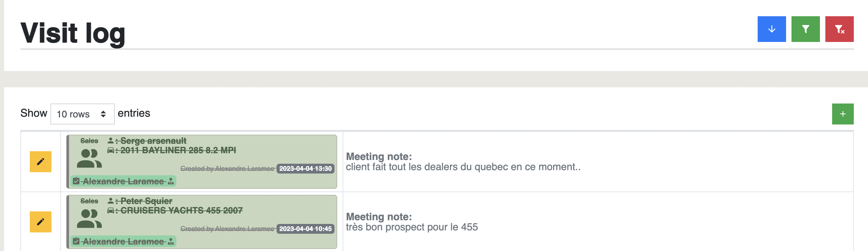This screenshot has width=868, height=251.
Task: Click the up-down arrows of the rows selector
Action: pyautogui.click(x=103, y=114)
